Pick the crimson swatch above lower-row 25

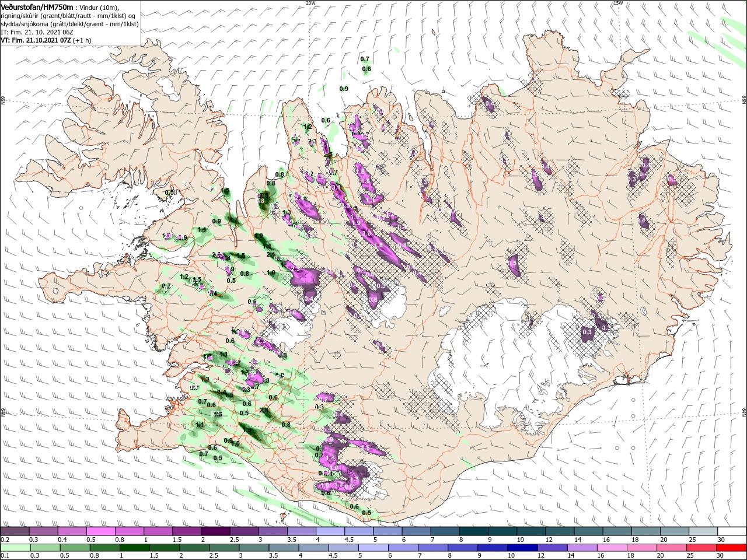[702, 548]
